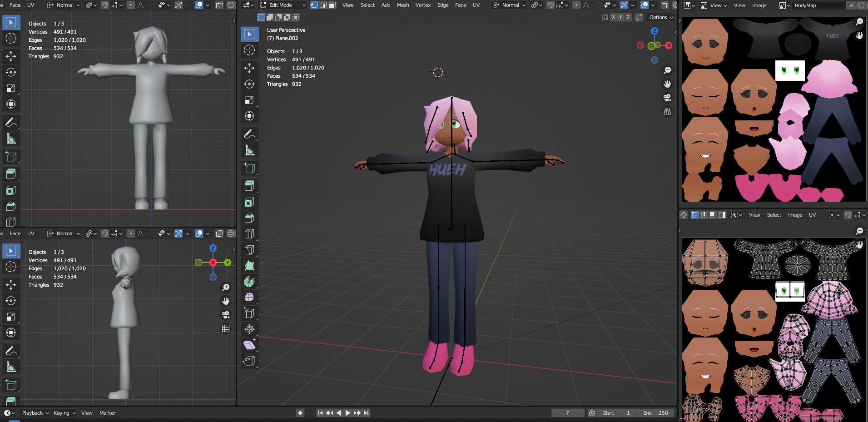Select the Knife tool in main viewport toolbar
This screenshot has height=422, width=868.
pos(249,250)
